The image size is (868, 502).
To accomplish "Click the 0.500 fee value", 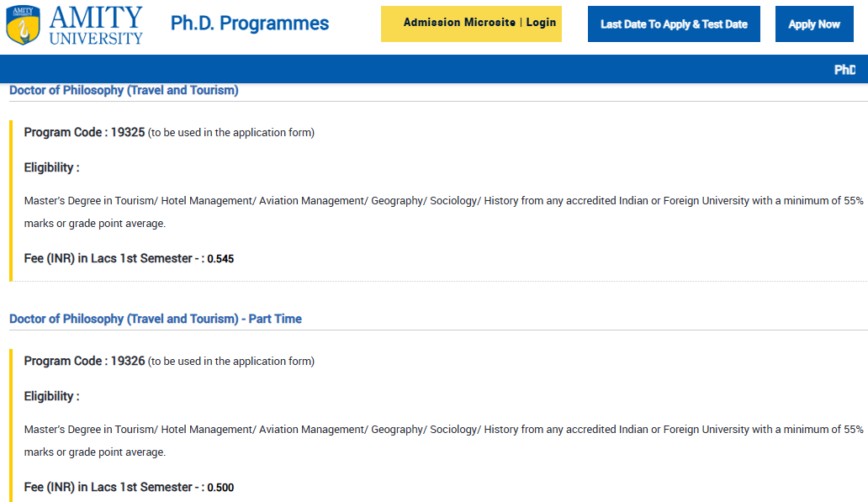I will pyautogui.click(x=220, y=488).
